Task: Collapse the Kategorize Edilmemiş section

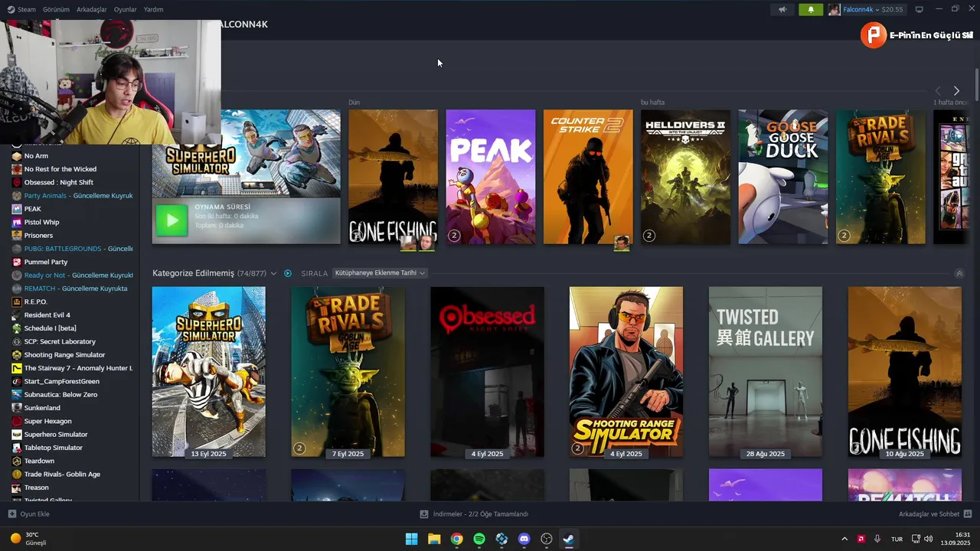Action: (x=959, y=273)
